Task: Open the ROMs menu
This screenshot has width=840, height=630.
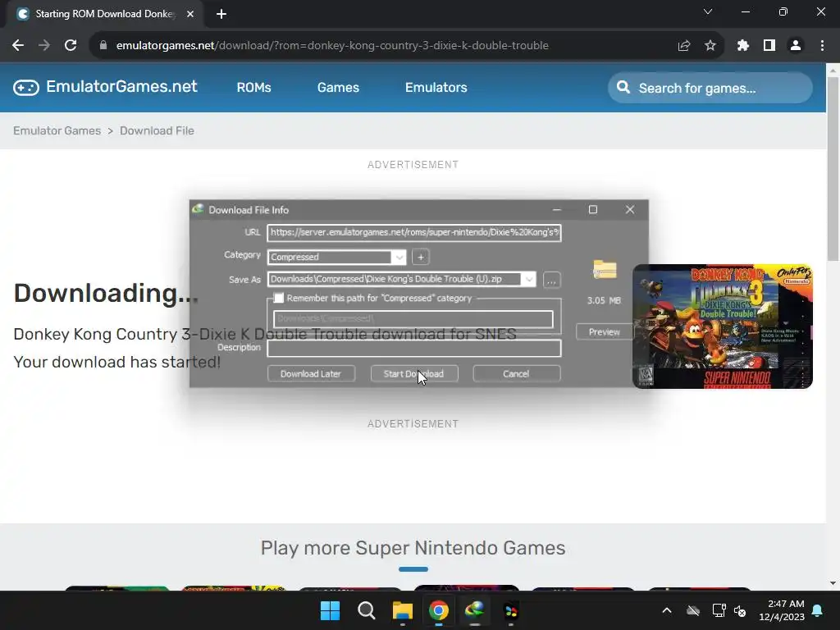Action: 254,87
